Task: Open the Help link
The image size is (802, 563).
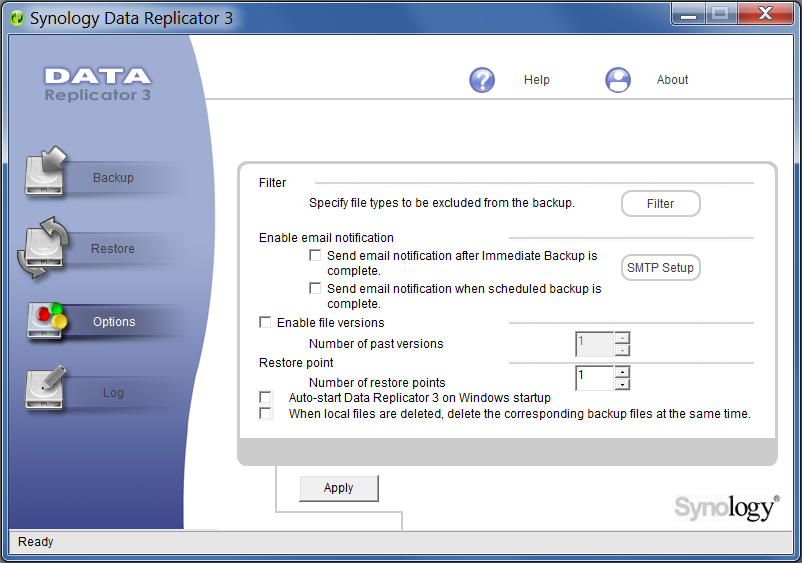Action: click(537, 80)
